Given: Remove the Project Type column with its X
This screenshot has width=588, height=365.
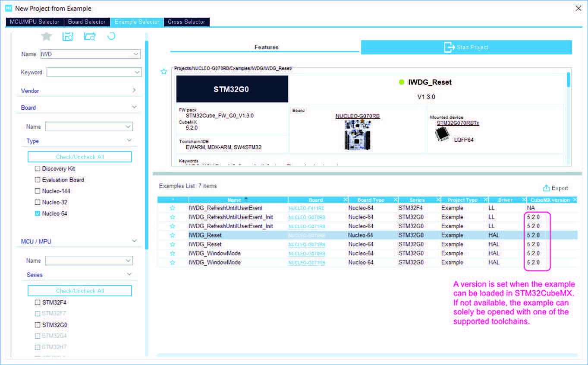Looking at the screenshot, I should (485, 200).
